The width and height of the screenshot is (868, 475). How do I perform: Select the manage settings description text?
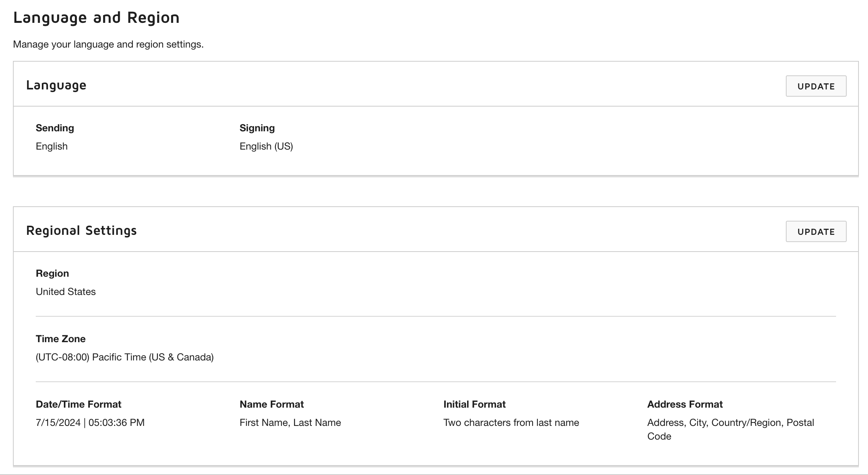pyautogui.click(x=108, y=44)
